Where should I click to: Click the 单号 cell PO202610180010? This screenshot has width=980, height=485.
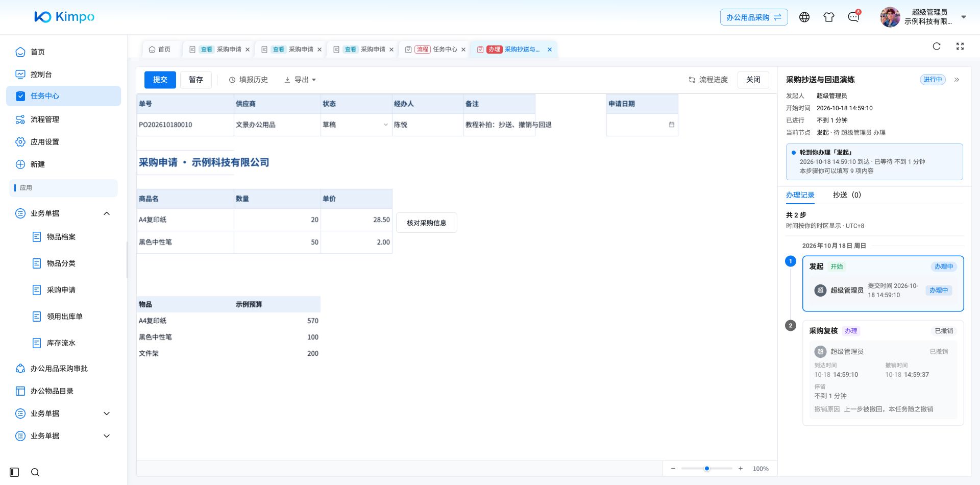[x=185, y=125]
